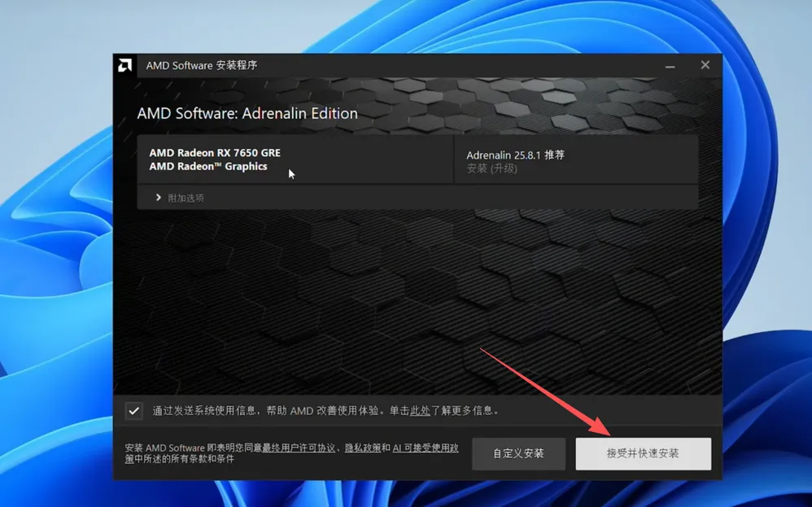Select the AMD Radeon RX 7650 GRE text
Image resolution: width=812 pixels, height=507 pixels.
[x=215, y=153]
